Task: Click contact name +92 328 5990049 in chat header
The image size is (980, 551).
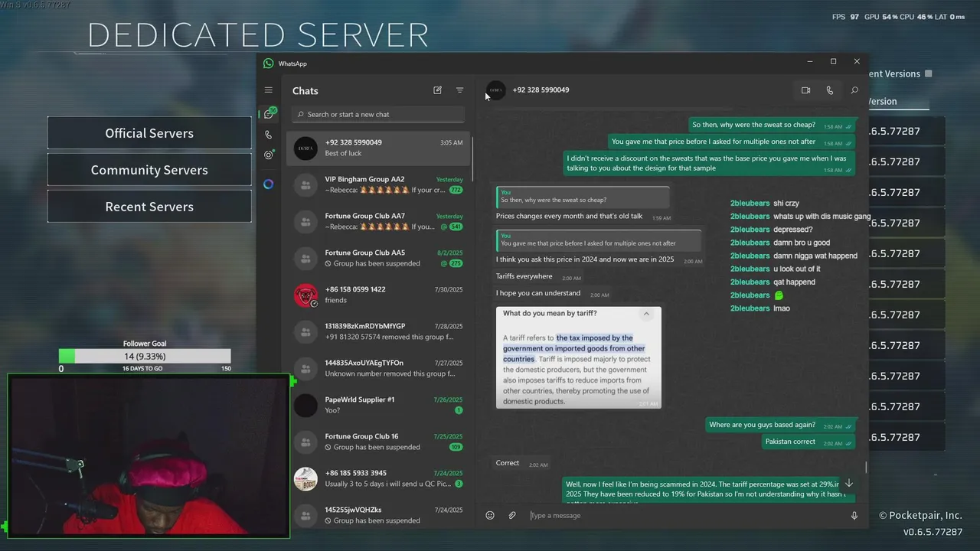Action: (541, 90)
